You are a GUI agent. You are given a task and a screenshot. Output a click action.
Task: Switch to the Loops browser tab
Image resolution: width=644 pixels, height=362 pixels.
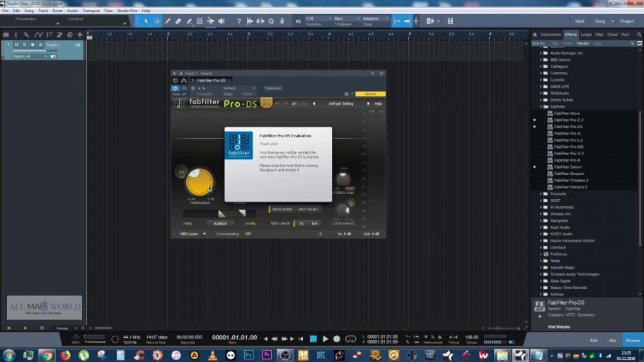click(x=586, y=34)
